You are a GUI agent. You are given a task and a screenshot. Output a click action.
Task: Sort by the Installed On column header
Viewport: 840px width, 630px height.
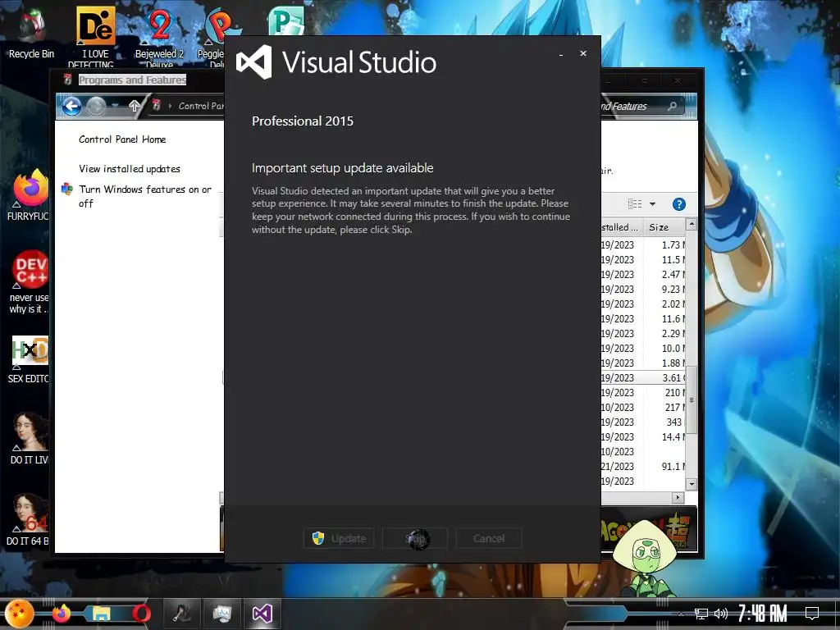pyautogui.click(x=622, y=227)
